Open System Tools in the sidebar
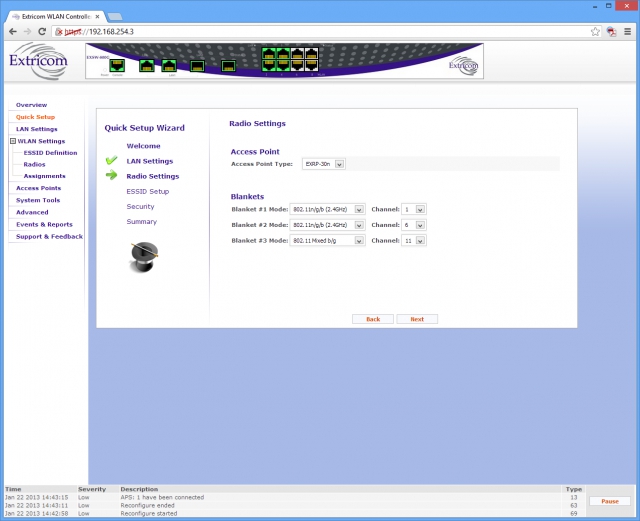This screenshot has height=521, width=640. pyautogui.click(x=38, y=200)
